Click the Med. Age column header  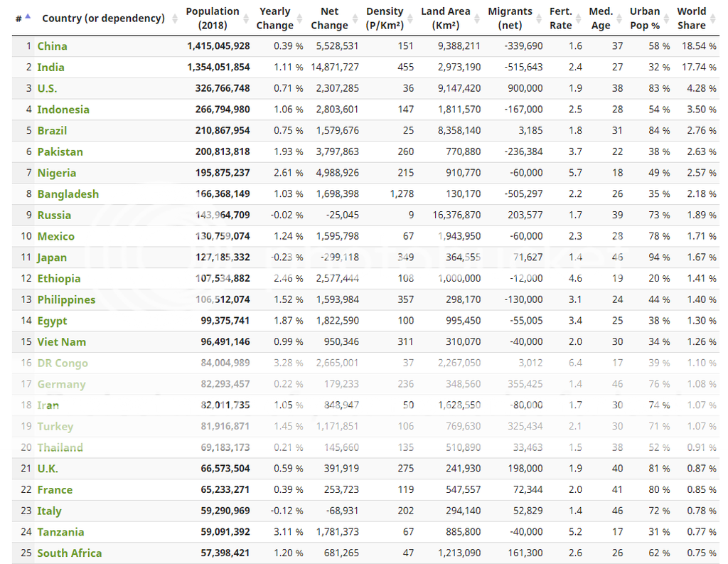(601, 18)
